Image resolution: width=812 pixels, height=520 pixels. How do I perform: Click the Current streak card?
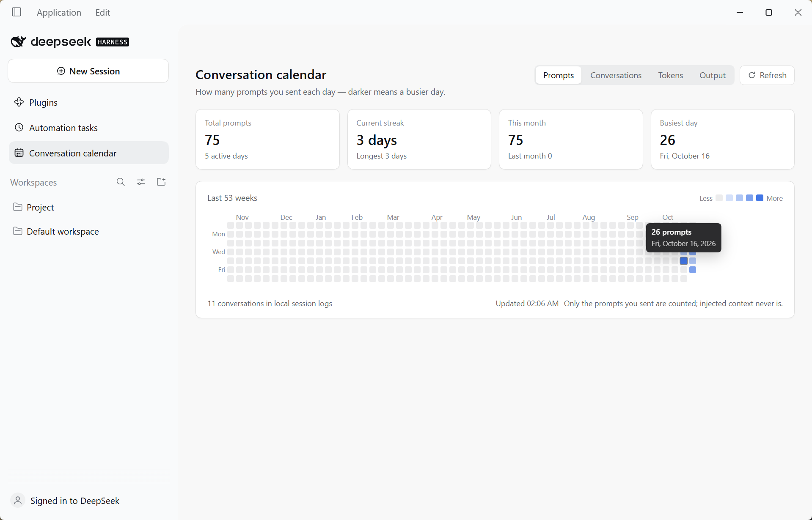pos(419,139)
